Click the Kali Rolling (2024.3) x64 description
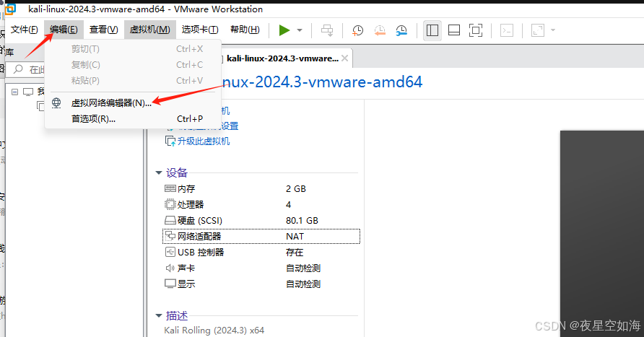Image resolution: width=644 pixels, height=337 pixels. [214, 330]
